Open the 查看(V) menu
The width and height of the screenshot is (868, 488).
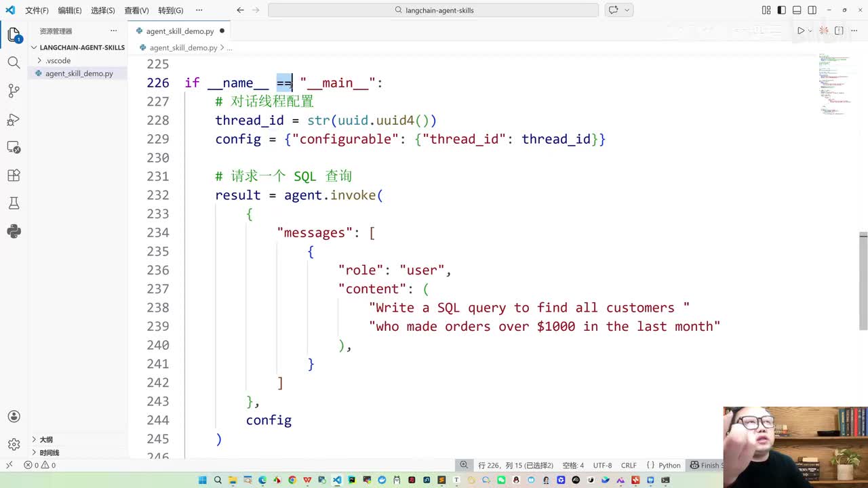coord(136,10)
